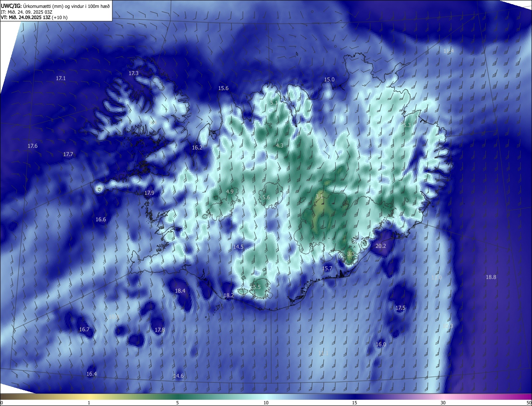Viewport: 532px width, 406px height.
Task: Select the 18.4 value label
Action: [x=180, y=291]
